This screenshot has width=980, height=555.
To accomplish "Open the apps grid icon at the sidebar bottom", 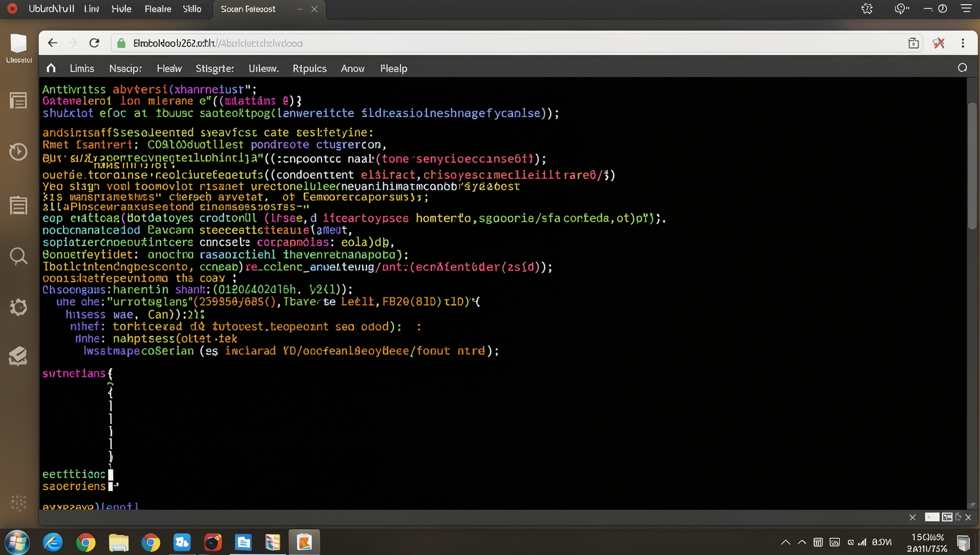I will tap(18, 503).
